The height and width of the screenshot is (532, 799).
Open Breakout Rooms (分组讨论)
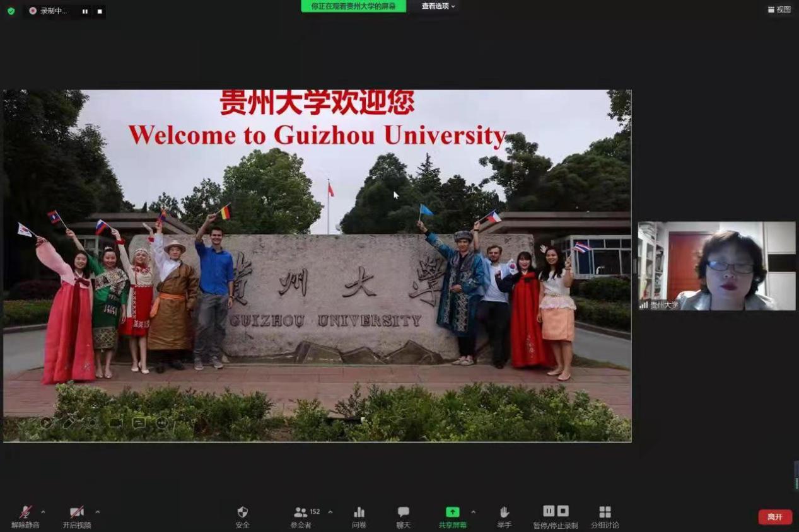[605, 512]
